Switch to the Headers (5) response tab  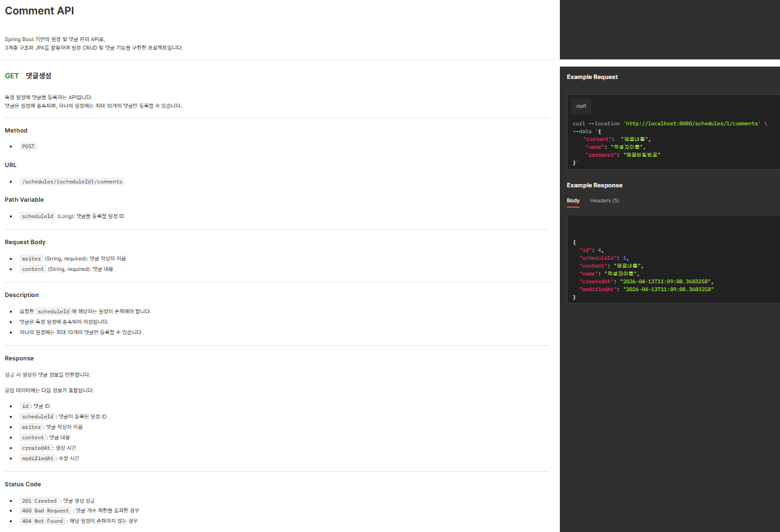click(x=604, y=200)
